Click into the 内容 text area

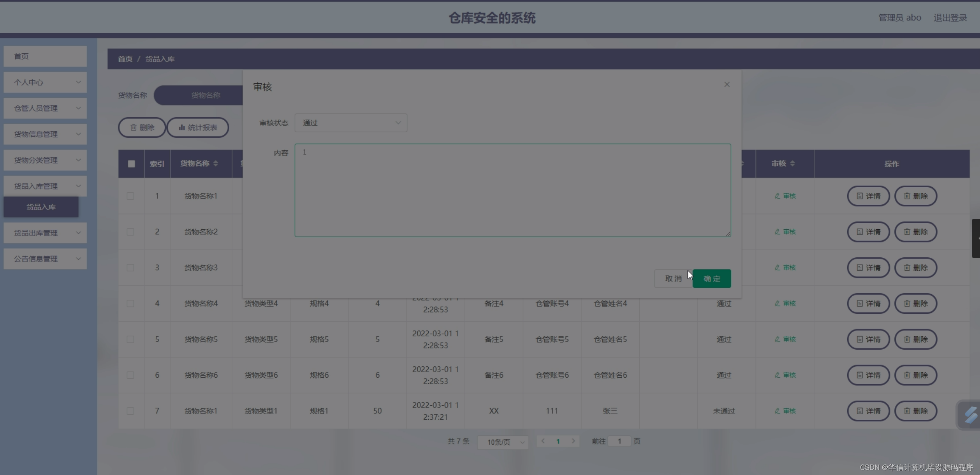point(512,190)
